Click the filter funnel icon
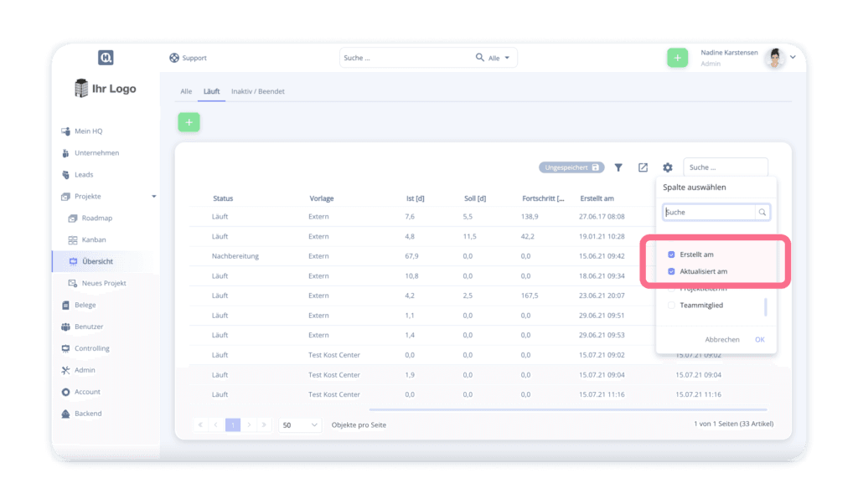The width and height of the screenshot is (858, 504). click(x=618, y=167)
